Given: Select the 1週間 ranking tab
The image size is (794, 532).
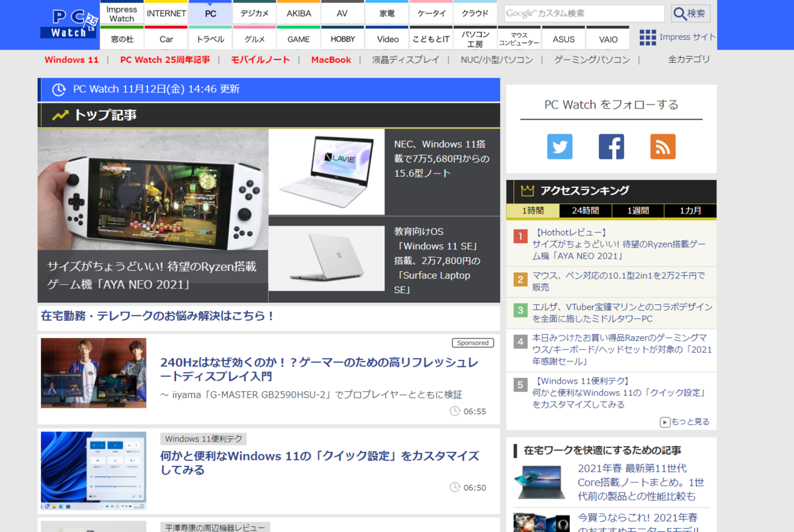Looking at the screenshot, I should point(637,210).
